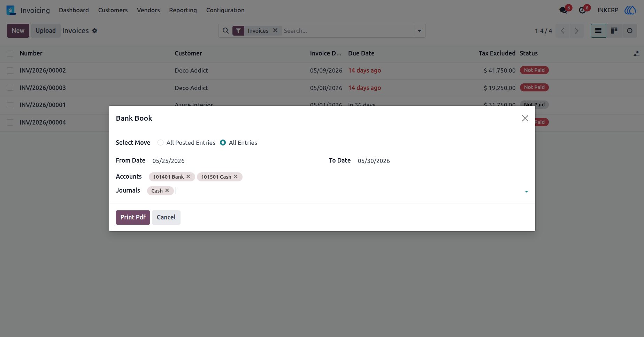This screenshot has height=337, width=644.
Task: Open the Reporting menu
Action: coord(183,10)
